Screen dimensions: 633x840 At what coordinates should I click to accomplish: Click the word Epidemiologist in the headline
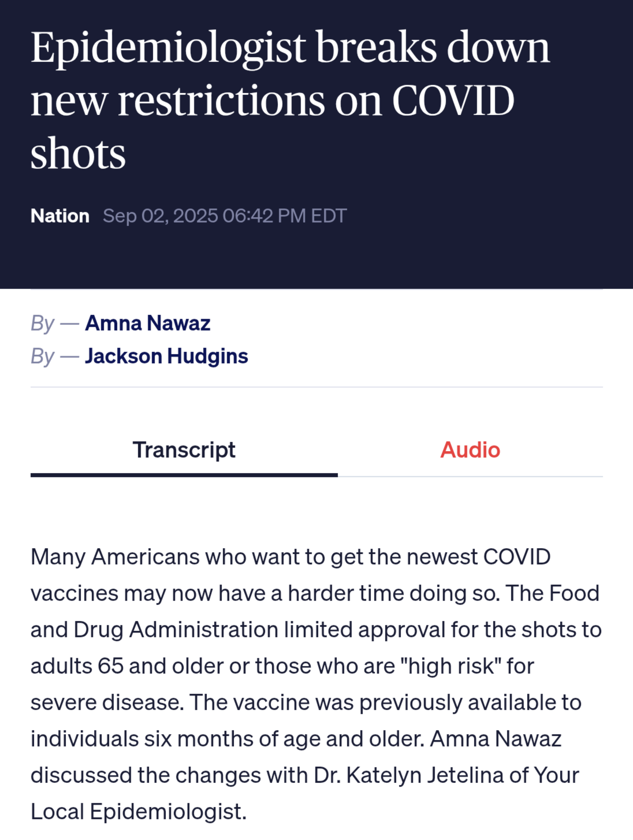pyautogui.click(x=168, y=49)
